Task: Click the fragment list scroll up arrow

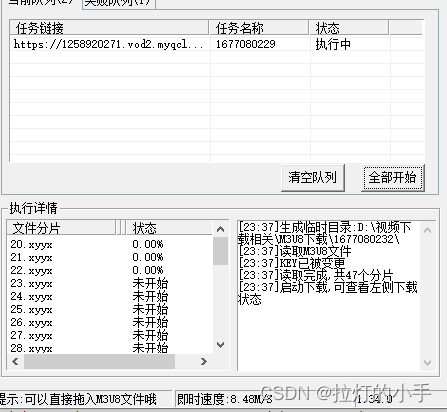Action: tap(220, 229)
